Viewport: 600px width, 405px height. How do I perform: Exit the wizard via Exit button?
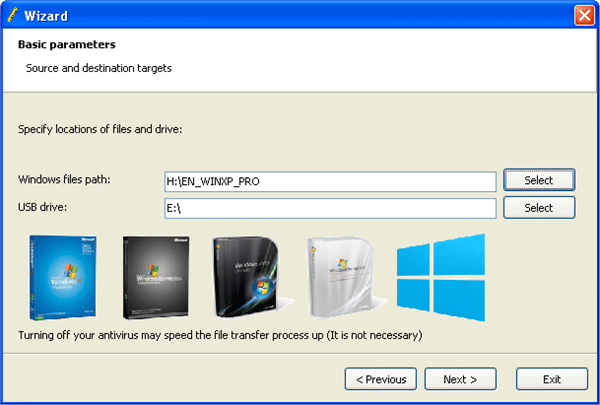(552, 379)
